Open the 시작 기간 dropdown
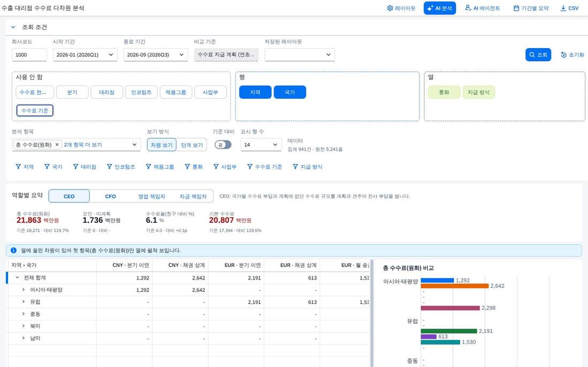588x367 pixels. [x=85, y=54]
